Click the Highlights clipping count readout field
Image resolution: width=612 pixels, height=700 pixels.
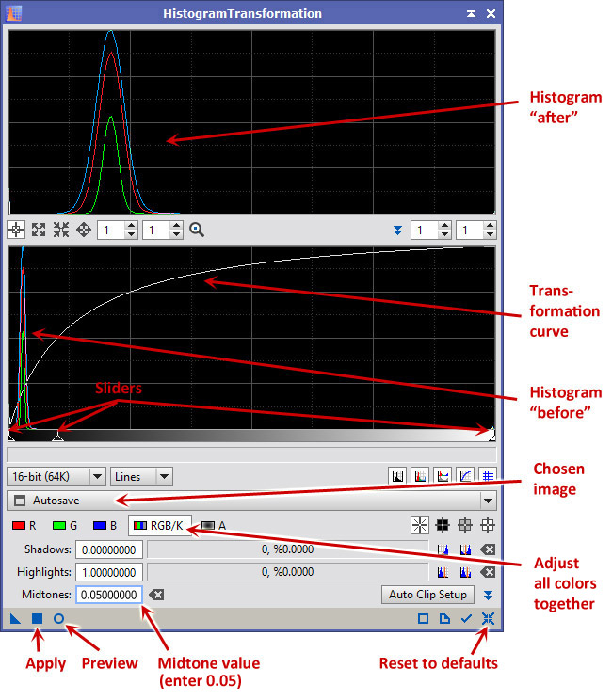click(x=288, y=572)
